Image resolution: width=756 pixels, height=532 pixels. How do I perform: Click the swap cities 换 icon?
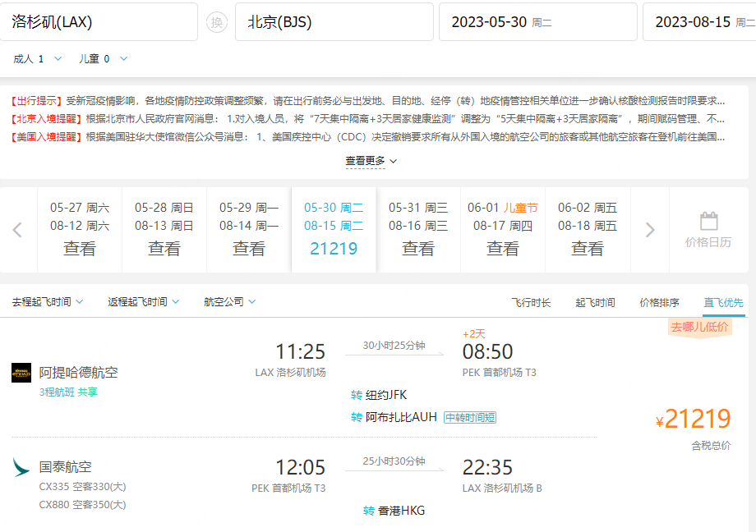point(217,22)
